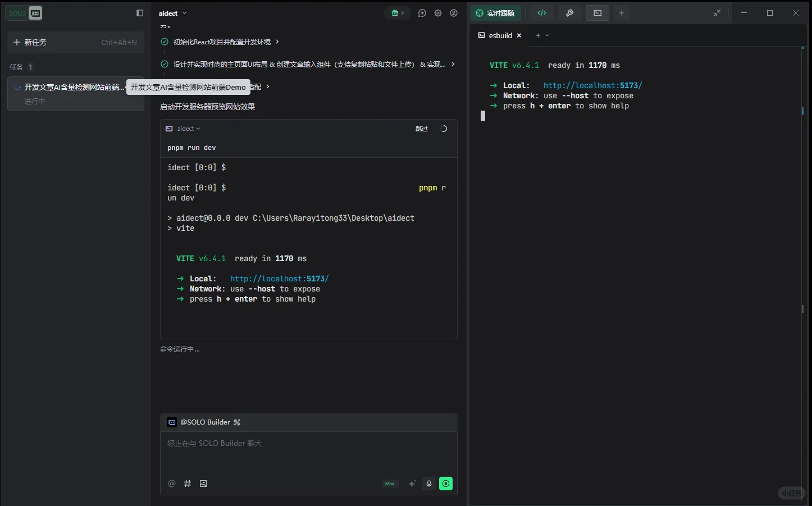This screenshot has height=506, width=812.
Task: Open the new terminal options dropdown
Action: tap(548, 35)
